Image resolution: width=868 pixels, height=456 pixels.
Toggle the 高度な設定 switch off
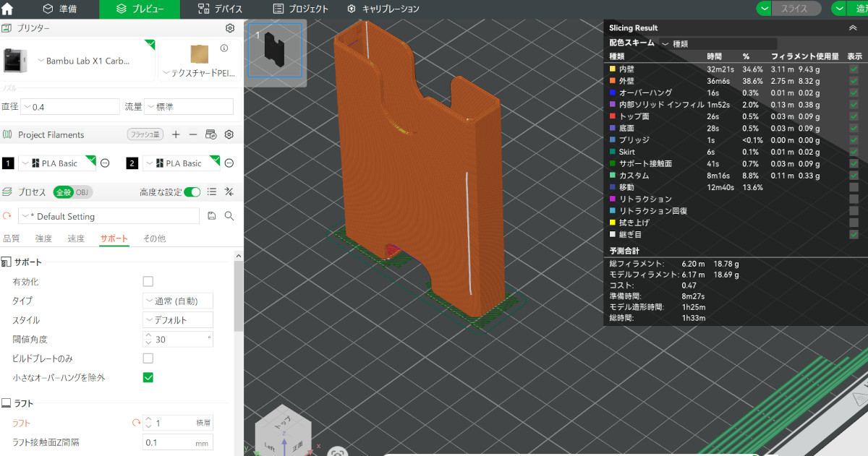(192, 192)
